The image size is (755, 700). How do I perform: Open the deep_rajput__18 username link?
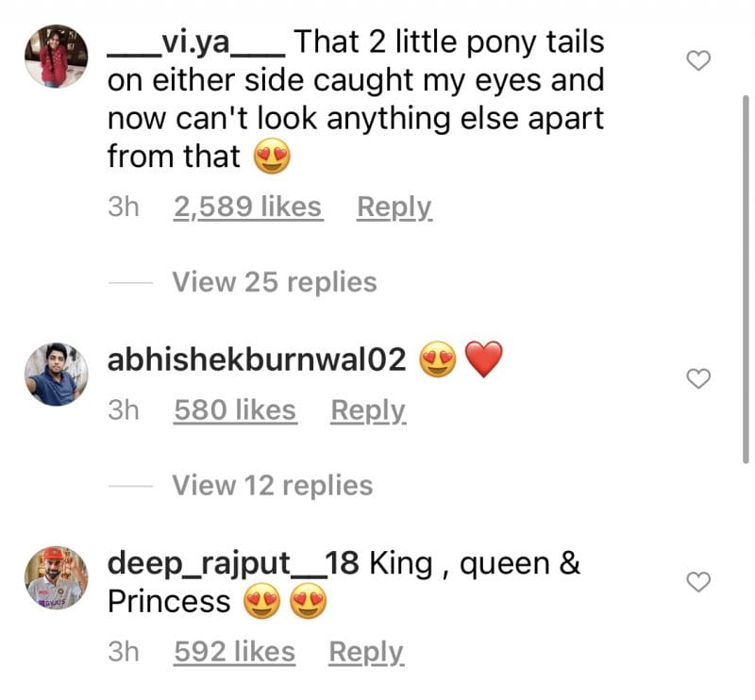pyautogui.click(x=233, y=563)
